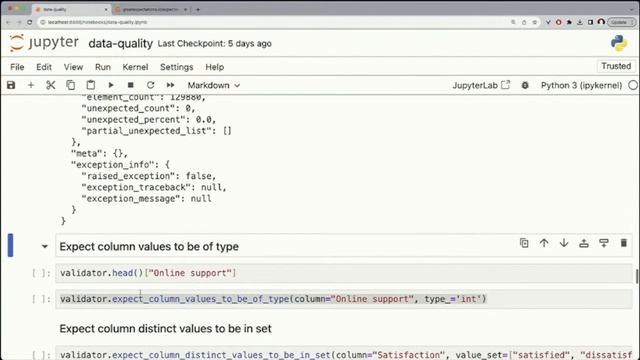Interrupt the kernel with the stop icon
Viewport: 640px width, 360px height.
click(x=131, y=85)
